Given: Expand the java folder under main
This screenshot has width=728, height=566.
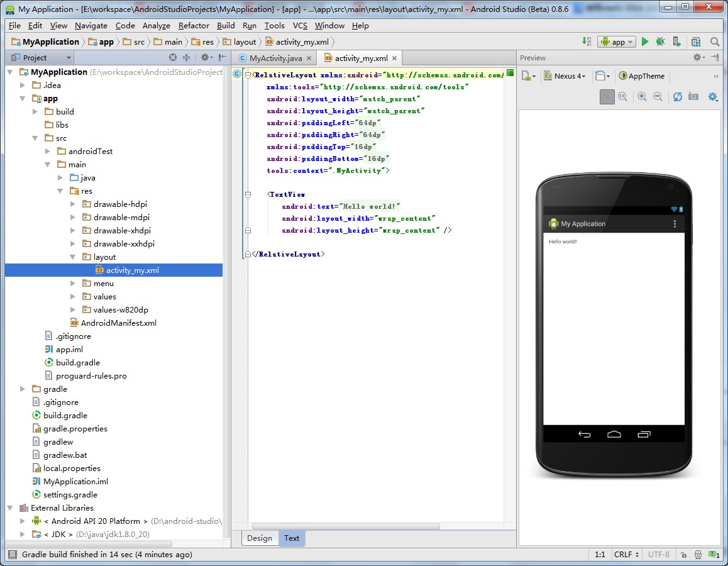Looking at the screenshot, I should [x=60, y=177].
